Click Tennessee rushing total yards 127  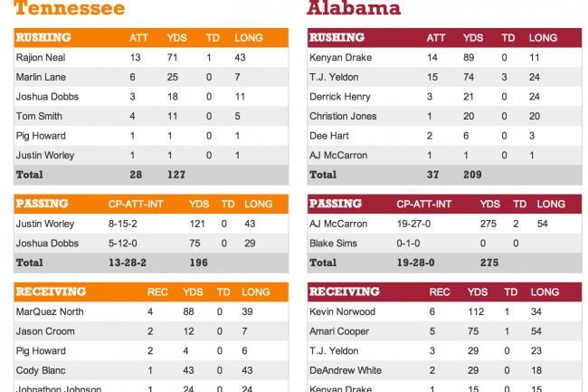[x=176, y=175]
